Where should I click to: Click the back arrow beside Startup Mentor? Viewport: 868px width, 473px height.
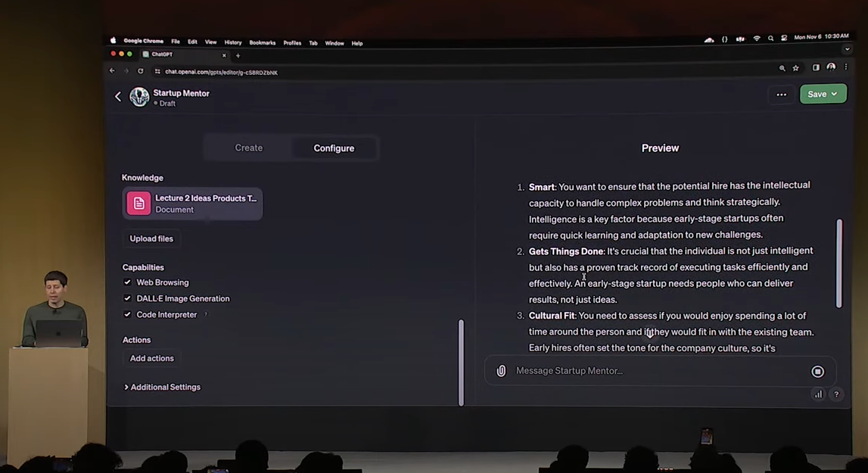tap(118, 97)
